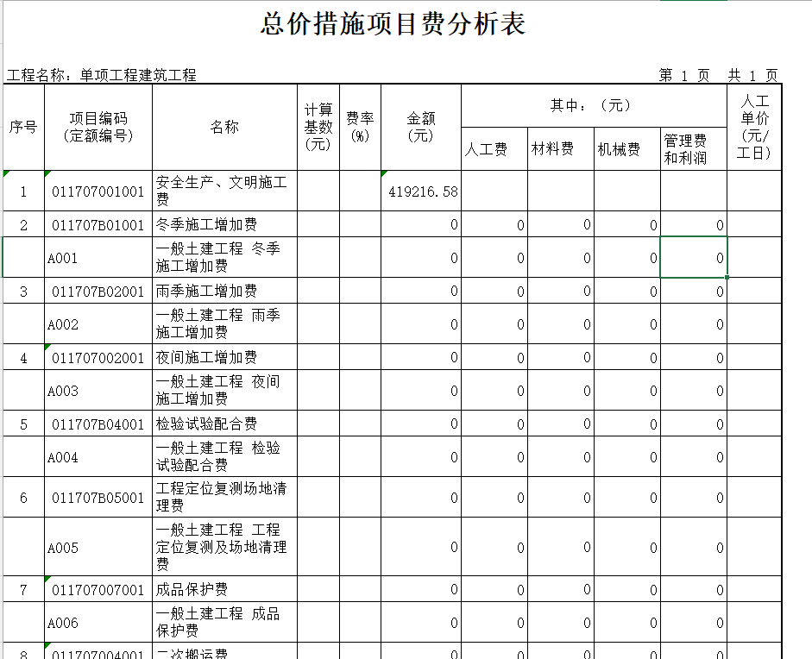Screen dimensions: 812x659
Task: Click the amount cell 419216.58
Action: tap(421, 191)
